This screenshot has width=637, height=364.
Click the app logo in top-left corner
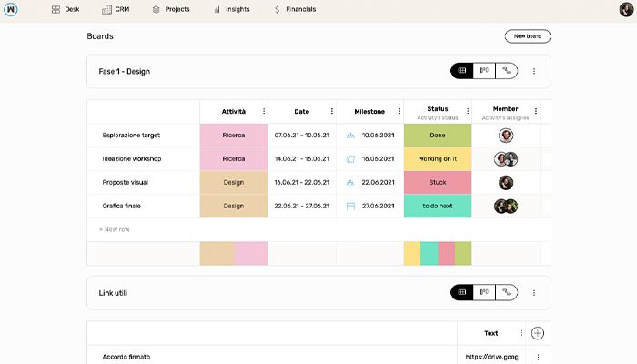click(x=11, y=9)
